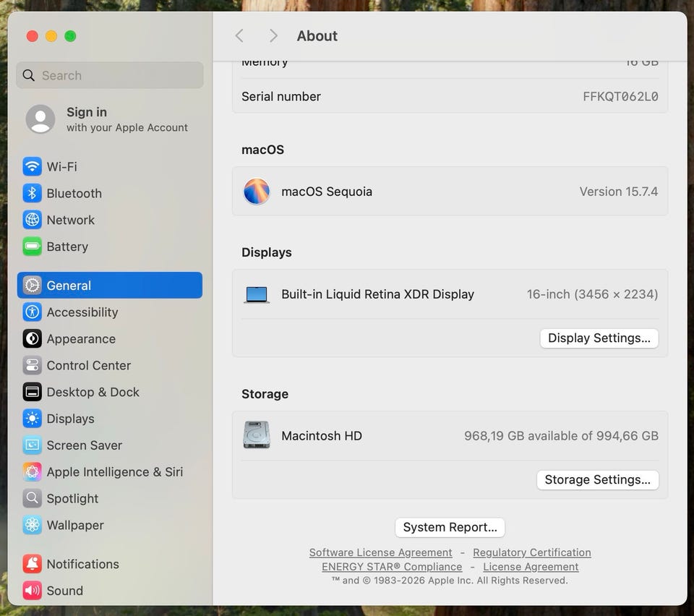Select the Control Center icon
The height and width of the screenshot is (616, 694).
pos(32,365)
